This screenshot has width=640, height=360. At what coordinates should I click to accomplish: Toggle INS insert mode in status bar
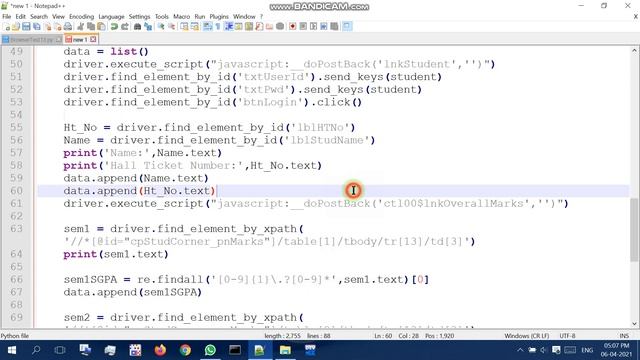(x=624, y=336)
